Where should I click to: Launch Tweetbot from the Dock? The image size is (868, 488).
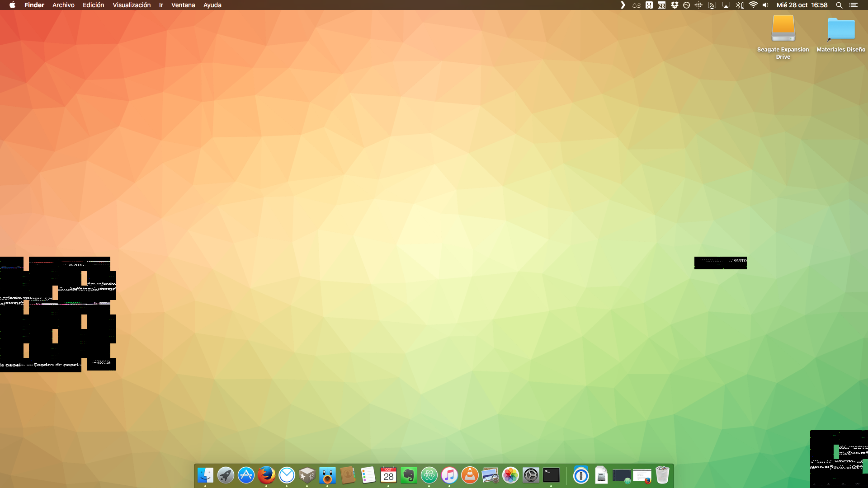click(x=327, y=475)
